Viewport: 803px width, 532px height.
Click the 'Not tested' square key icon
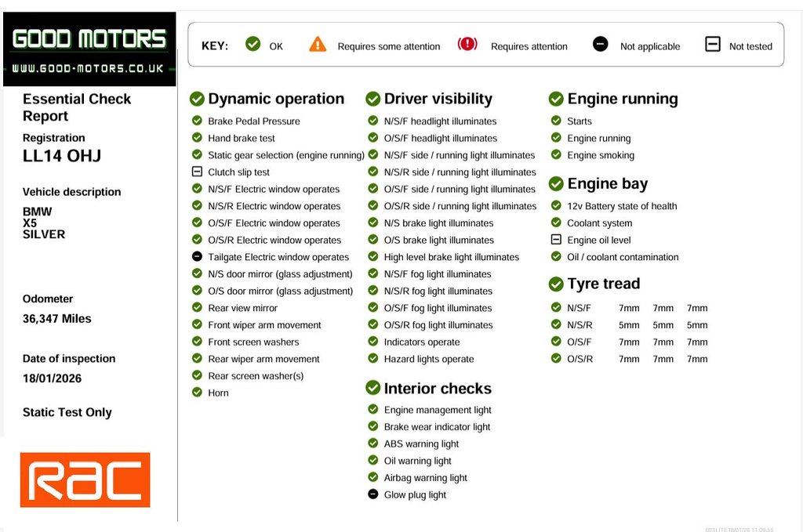point(712,44)
